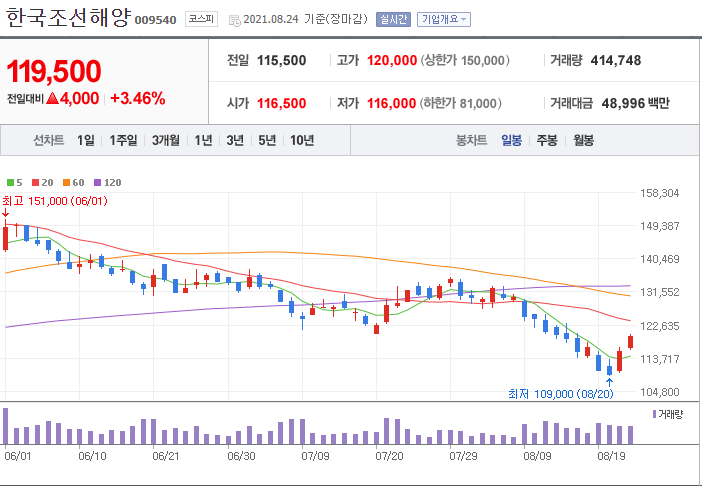
Task: Click the current price 119,500
Action: [54, 71]
